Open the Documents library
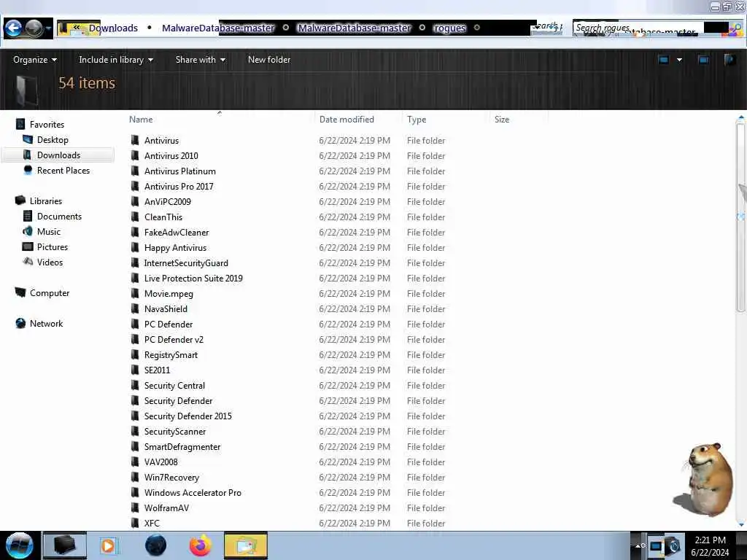Image resolution: width=747 pixels, height=560 pixels. click(59, 216)
